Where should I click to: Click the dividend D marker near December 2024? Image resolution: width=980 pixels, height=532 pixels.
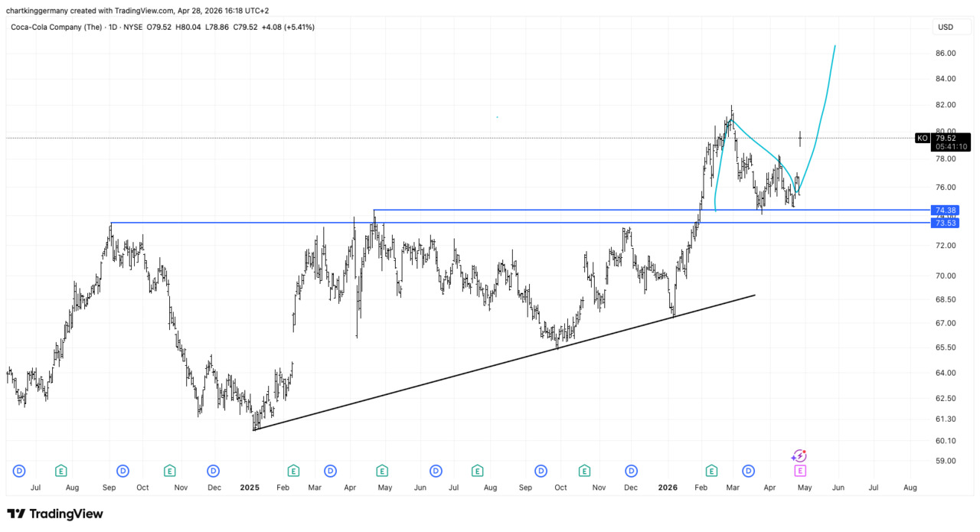(214, 470)
